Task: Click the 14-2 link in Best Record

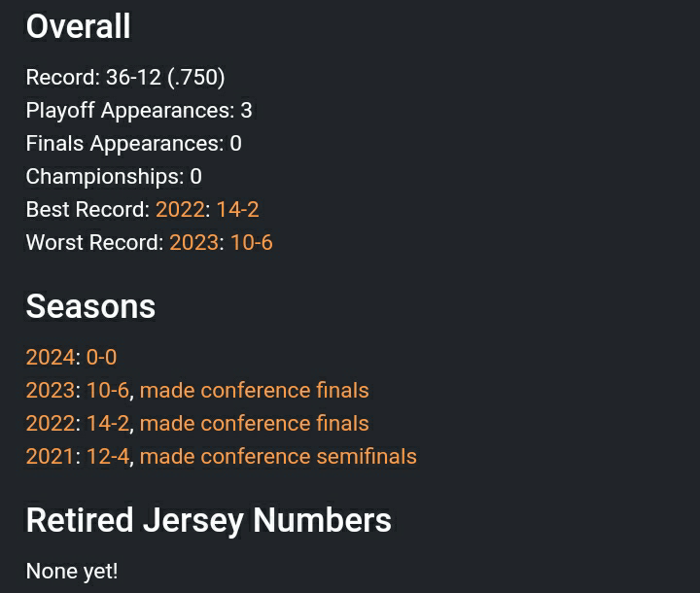Action: point(237,210)
